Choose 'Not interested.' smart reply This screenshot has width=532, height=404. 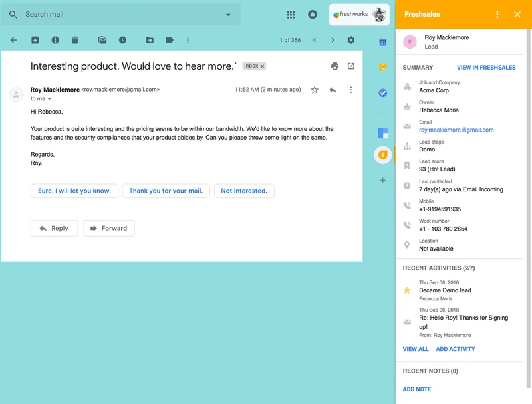(x=244, y=191)
